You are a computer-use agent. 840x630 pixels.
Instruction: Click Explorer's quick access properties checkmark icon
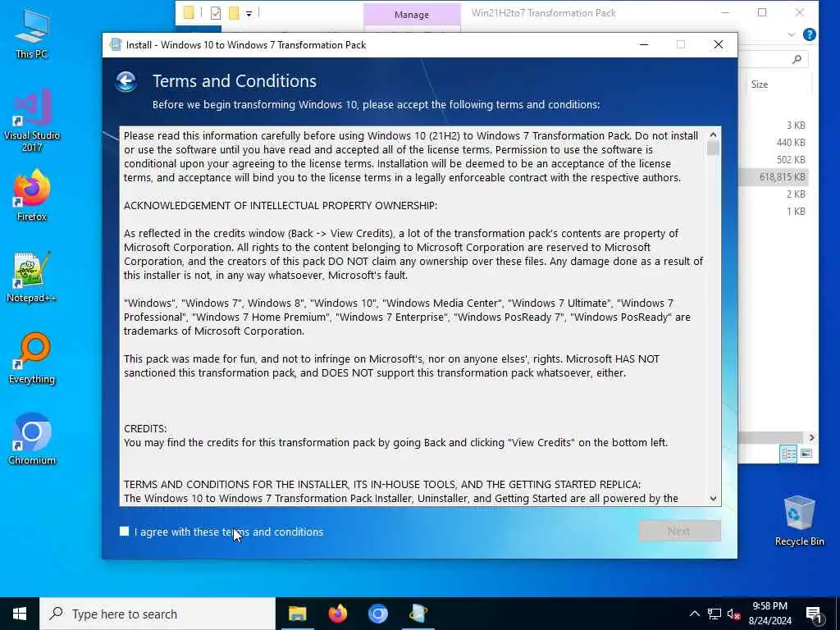tap(216, 13)
